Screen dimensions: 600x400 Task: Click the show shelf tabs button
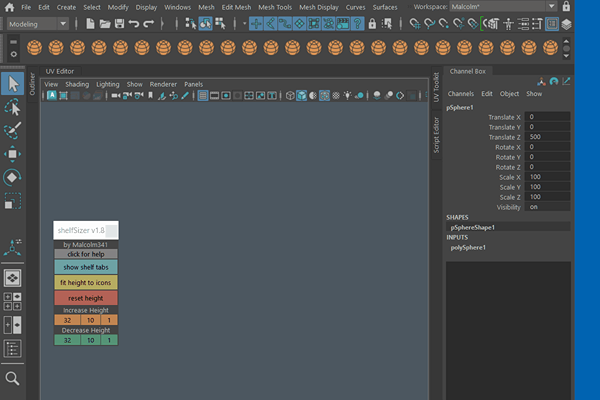85,268
